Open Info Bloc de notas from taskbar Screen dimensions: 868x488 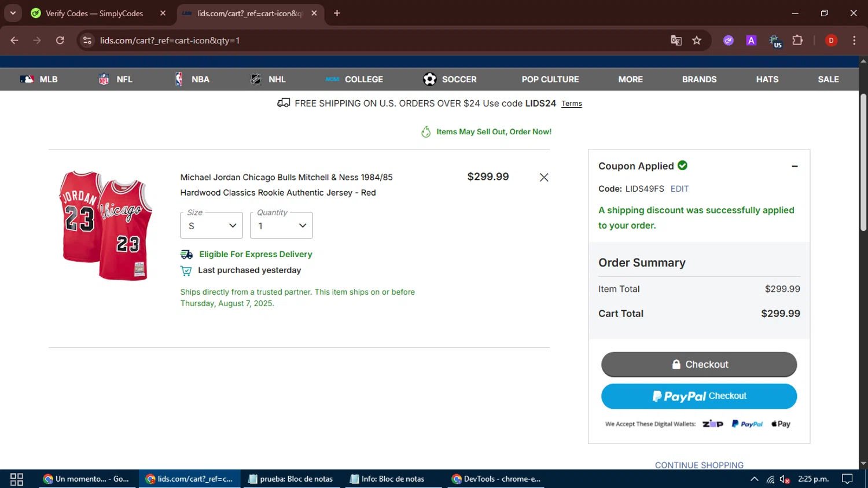393,479
